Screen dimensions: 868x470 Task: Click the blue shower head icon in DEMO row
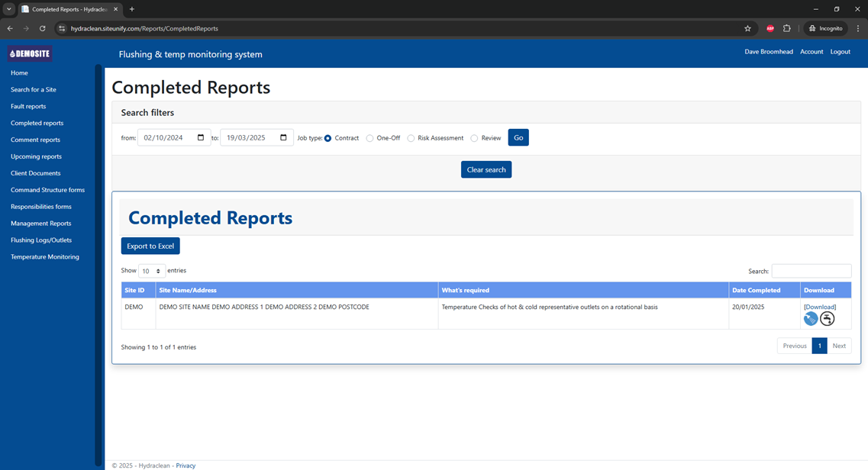(811, 318)
